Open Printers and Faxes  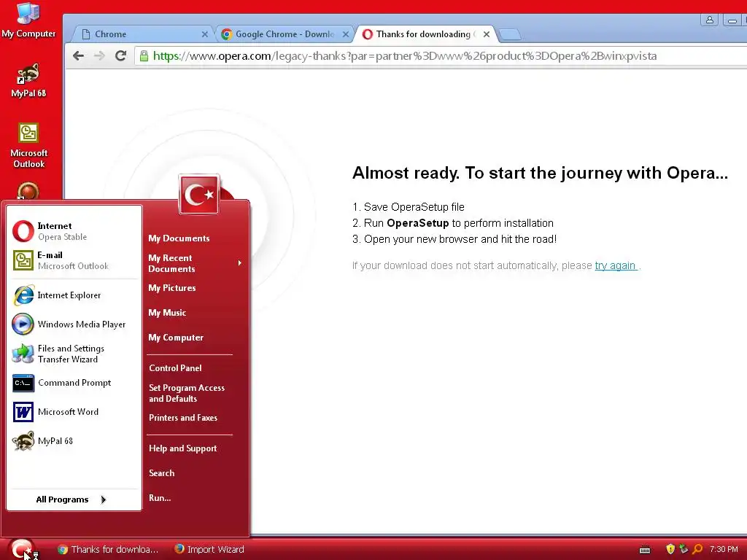click(183, 418)
